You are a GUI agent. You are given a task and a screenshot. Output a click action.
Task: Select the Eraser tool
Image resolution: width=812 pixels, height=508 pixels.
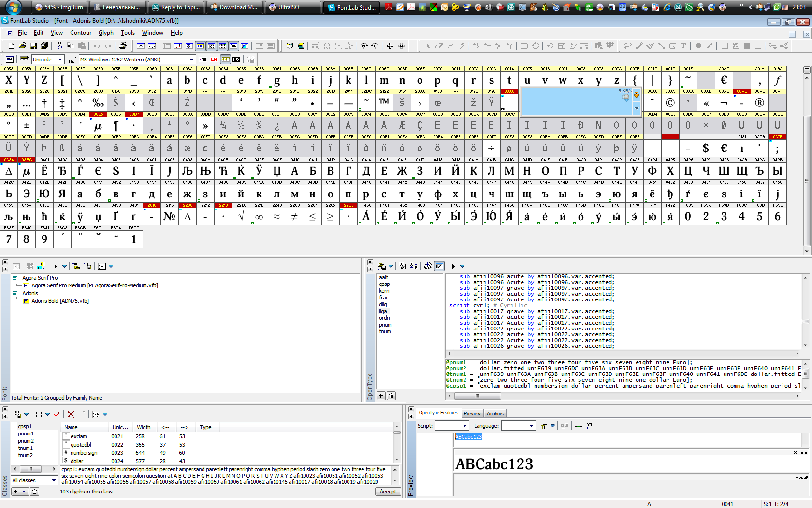point(439,46)
